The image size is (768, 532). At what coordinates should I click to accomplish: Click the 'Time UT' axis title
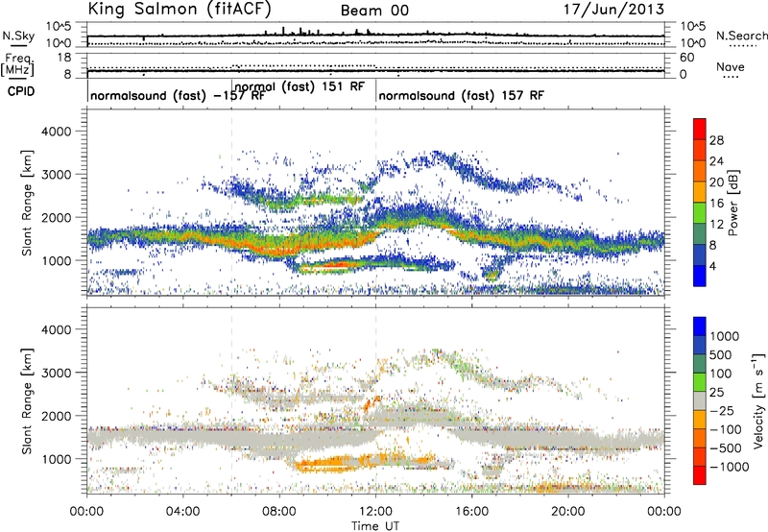[375, 526]
